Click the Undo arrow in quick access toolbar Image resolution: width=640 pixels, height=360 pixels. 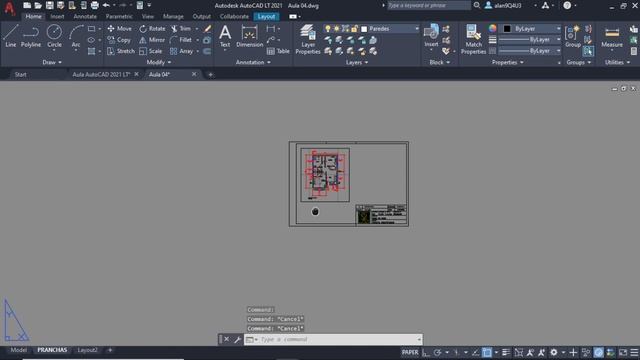pyautogui.click(x=106, y=5)
